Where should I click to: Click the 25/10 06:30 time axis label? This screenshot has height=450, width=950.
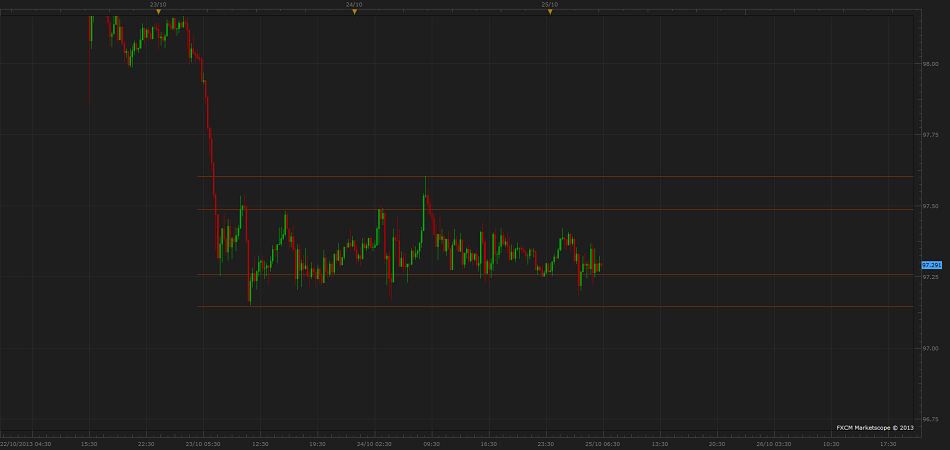click(x=602, y=443)
